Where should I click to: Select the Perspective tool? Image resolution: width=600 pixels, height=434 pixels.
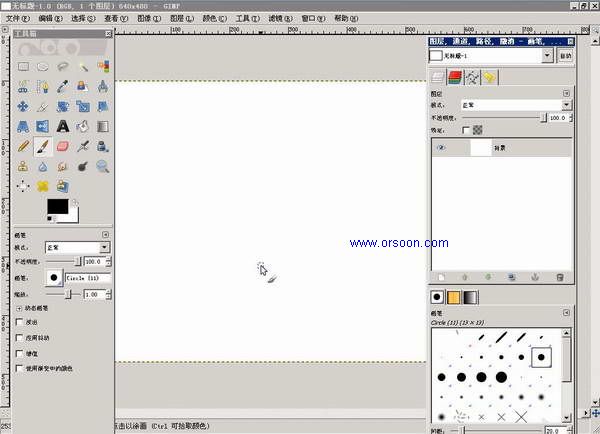(x=23, y=126)
